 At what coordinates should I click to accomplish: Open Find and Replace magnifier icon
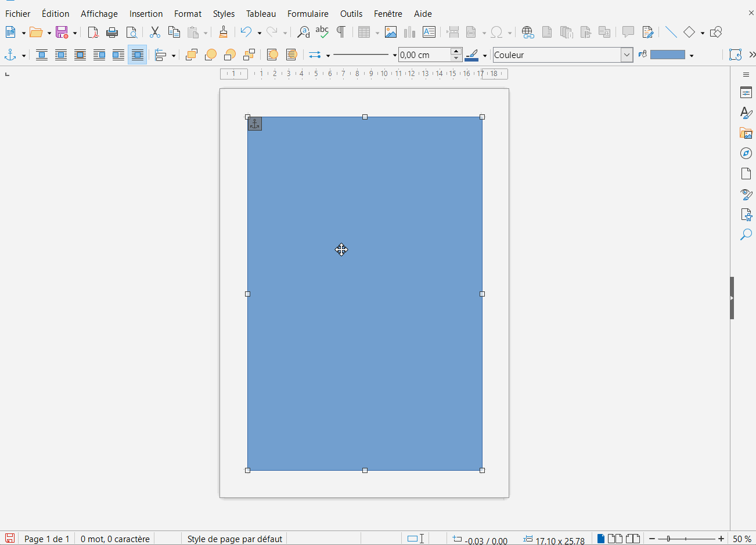tap(303, 33)
